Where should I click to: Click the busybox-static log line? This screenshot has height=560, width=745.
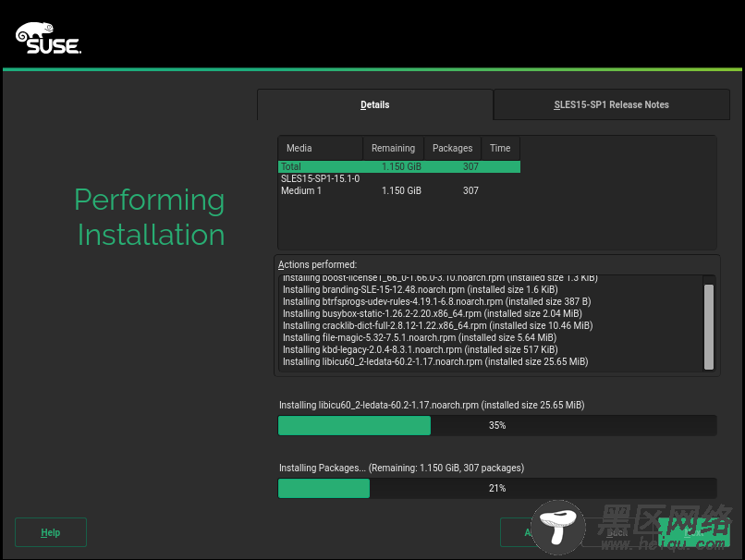tap(432, 313)
